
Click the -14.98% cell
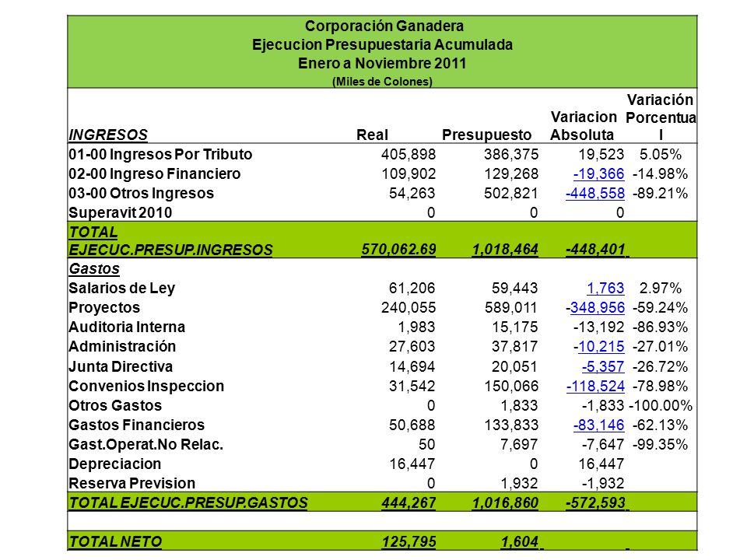pyautogui.click(x=660, y=173)
